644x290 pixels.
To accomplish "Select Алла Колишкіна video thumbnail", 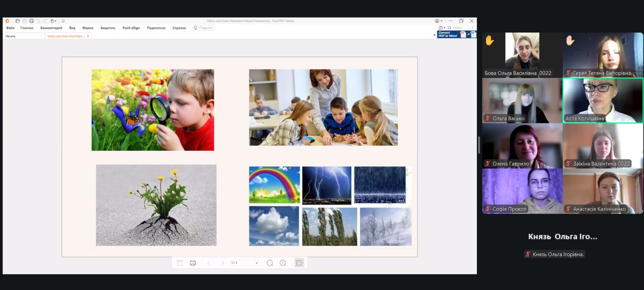I will [x=603, y=100].
